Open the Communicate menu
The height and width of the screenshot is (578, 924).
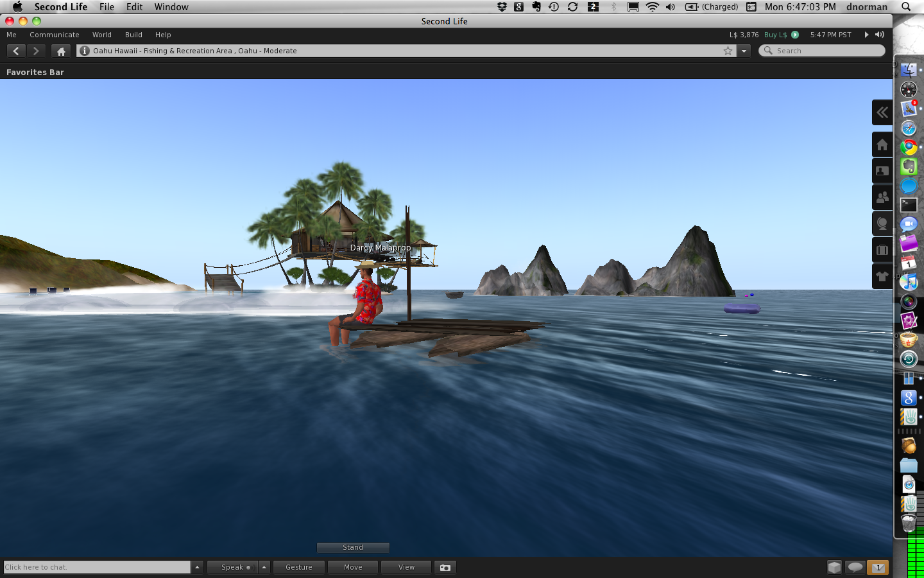(x=55, y=35)
